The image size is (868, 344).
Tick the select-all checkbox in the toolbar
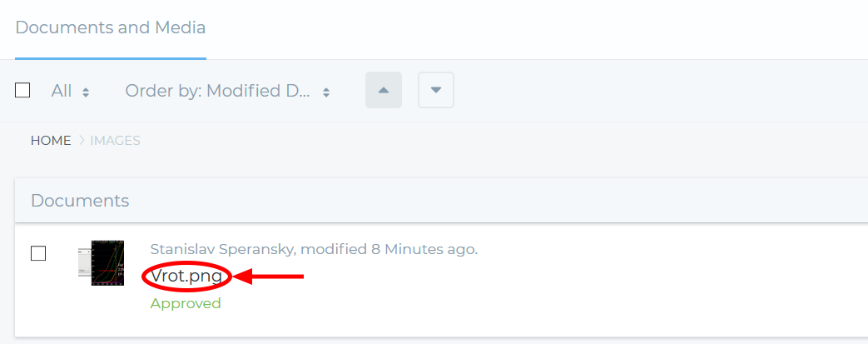coord(22,90)
